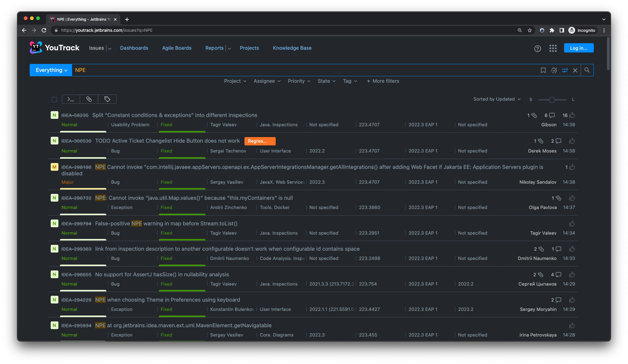Open the help question mark icon
Viewport: 628px width, 364px height.
pyautogui.click(x=537, y=48)
